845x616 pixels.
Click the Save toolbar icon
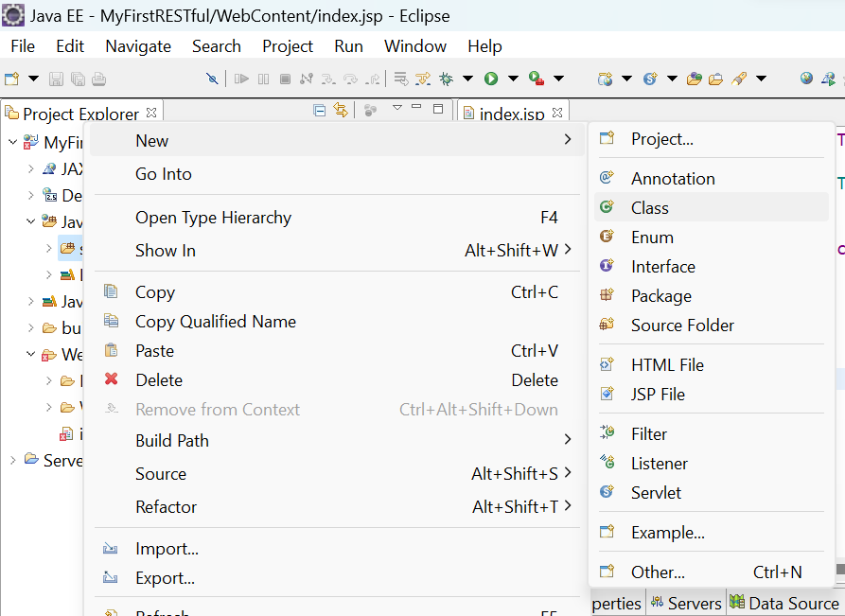(56, 79)
